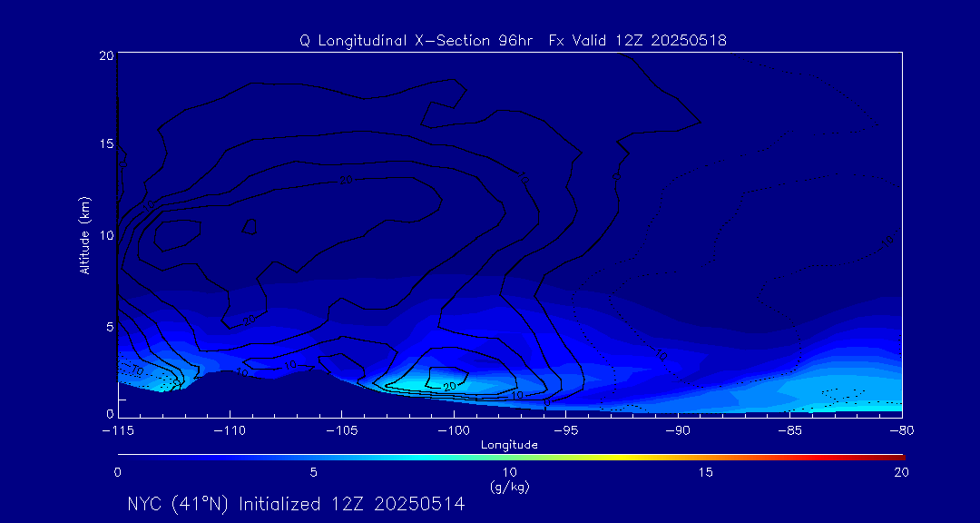This screenshot has width=980, height=523.
Task: Click the '20' contour label near 12 km altitude
Action: point(346,181)
